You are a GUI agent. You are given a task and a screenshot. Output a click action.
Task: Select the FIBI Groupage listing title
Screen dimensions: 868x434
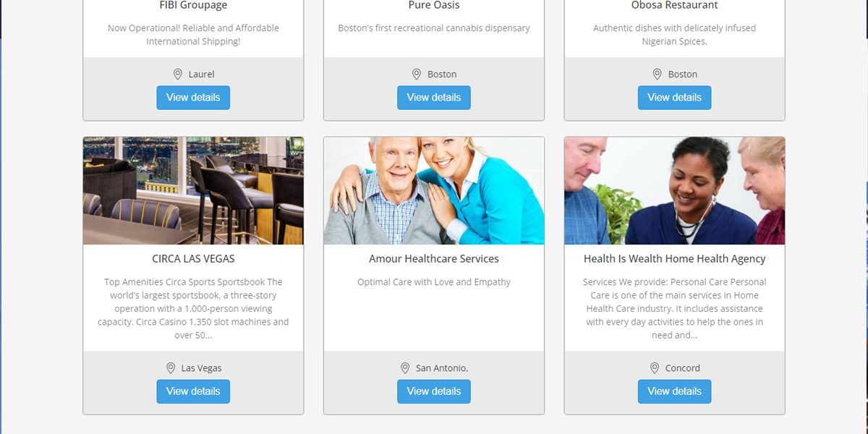click(193, 6)
